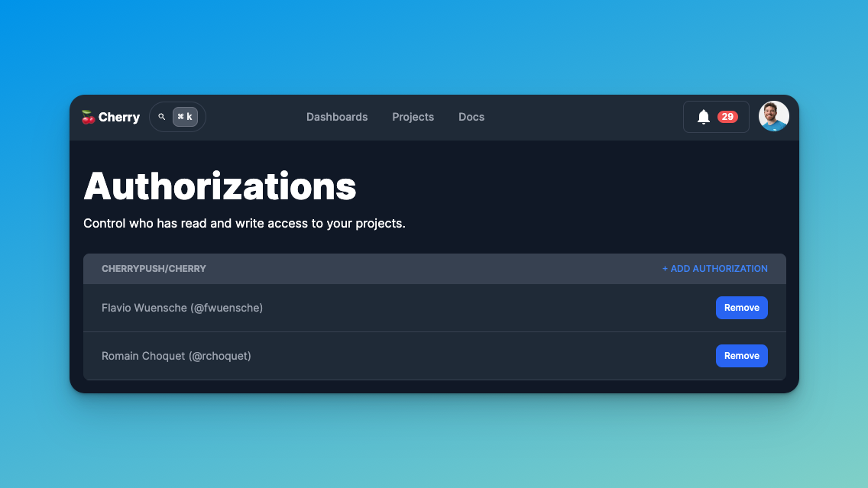Click the magnifying glass search icon
868x488 pixels.
161,116
